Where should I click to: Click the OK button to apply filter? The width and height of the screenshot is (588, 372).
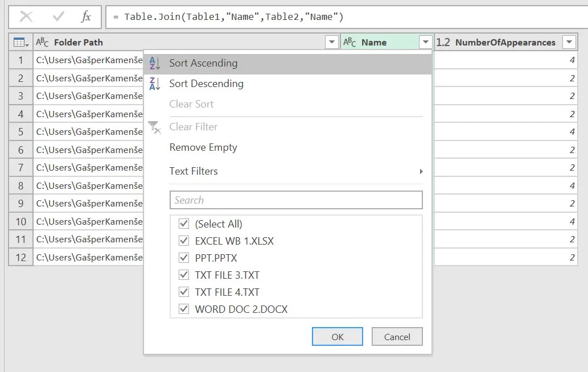point(337,336)
